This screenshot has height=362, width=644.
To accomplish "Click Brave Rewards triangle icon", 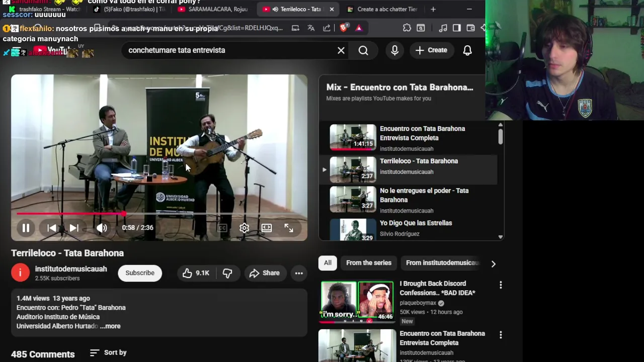I will pyautogui.click(x=359, y=28).
